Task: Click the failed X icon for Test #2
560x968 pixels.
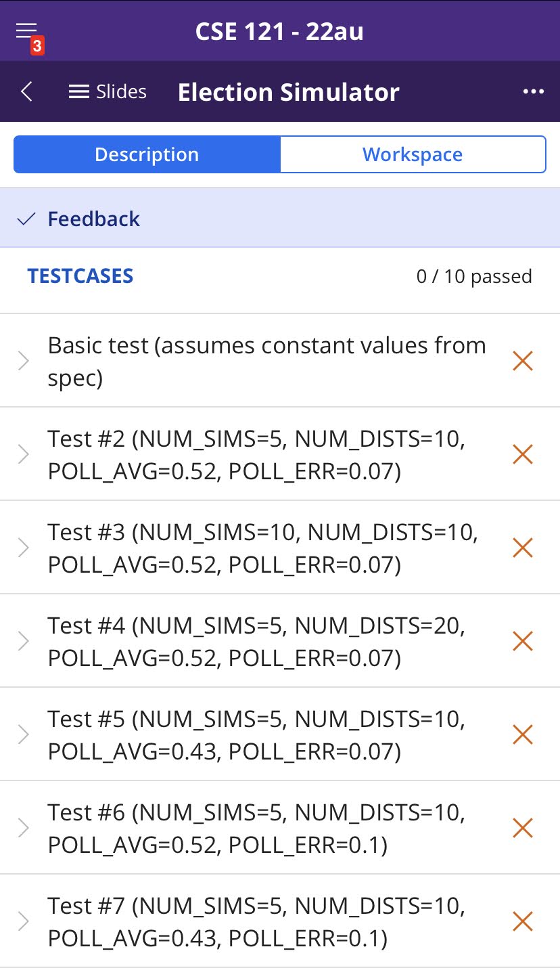Action: (523, 454)
